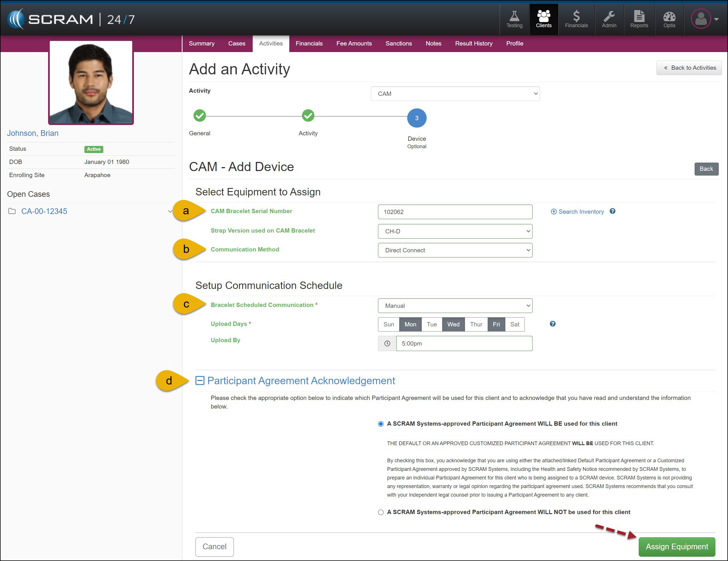Select 'WILL NOT be used' agreement option

click(381, 512)
